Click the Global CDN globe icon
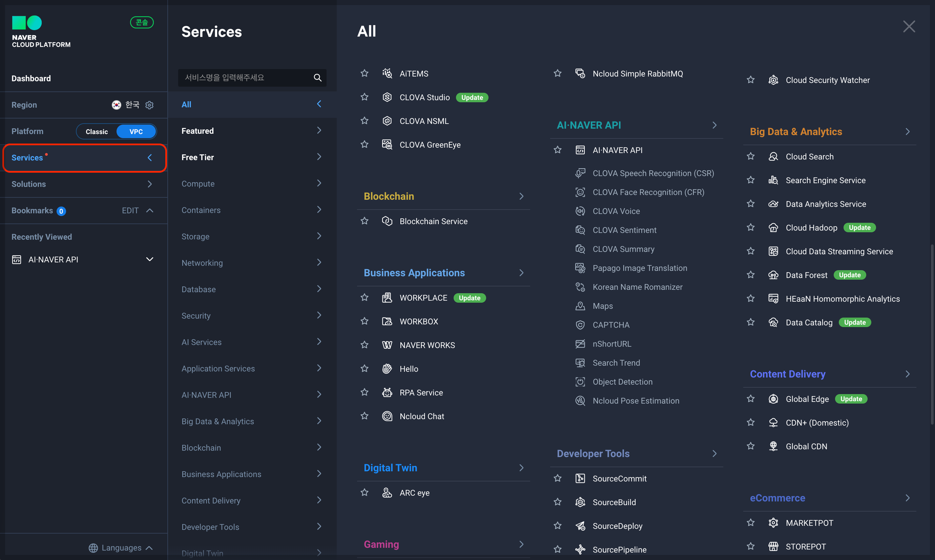This screenshot has width=935, height=560. coord(773,446)
